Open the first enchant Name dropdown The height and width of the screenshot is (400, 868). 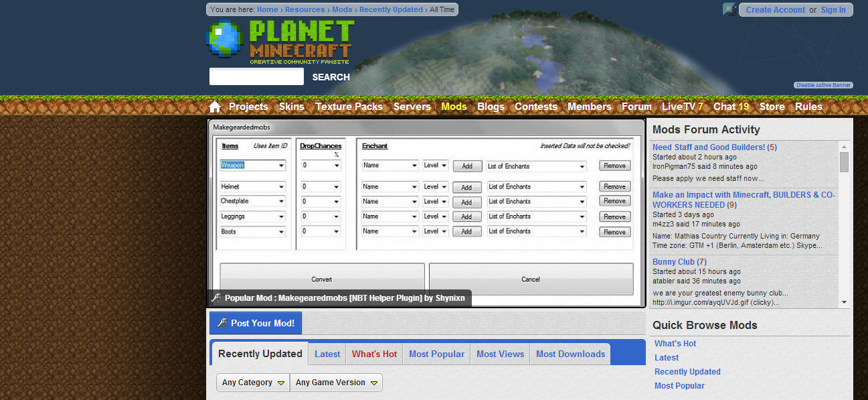coord(390,165)
